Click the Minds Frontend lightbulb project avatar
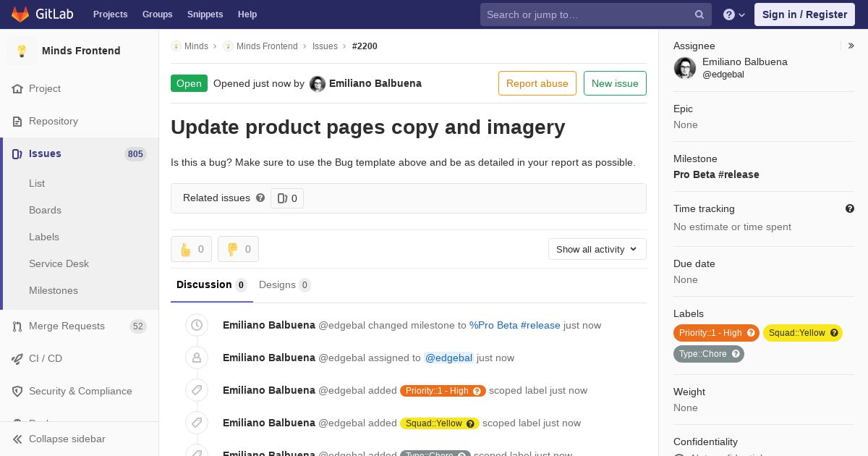This screenshot has width=868, height=456. point(22,51)
